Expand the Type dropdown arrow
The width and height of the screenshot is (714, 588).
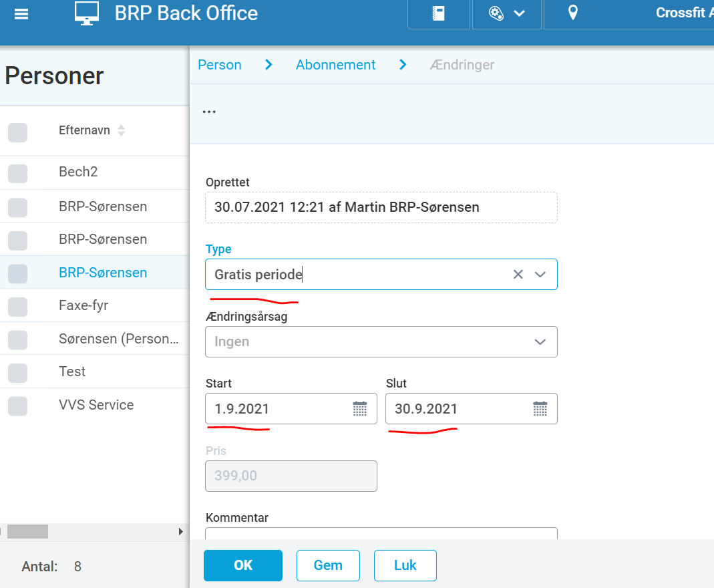click(540, 274)
